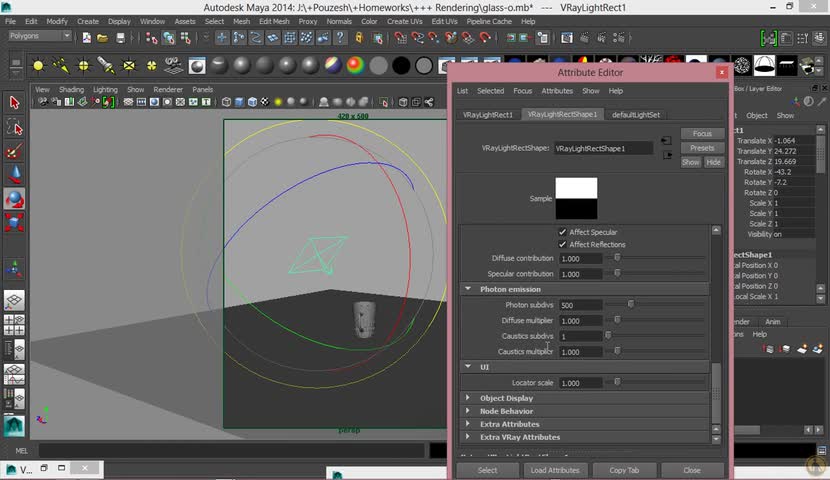Select the Rotate tool sphere icon
The width and height of the screenshot is (830, 480).
coord(14,199)
